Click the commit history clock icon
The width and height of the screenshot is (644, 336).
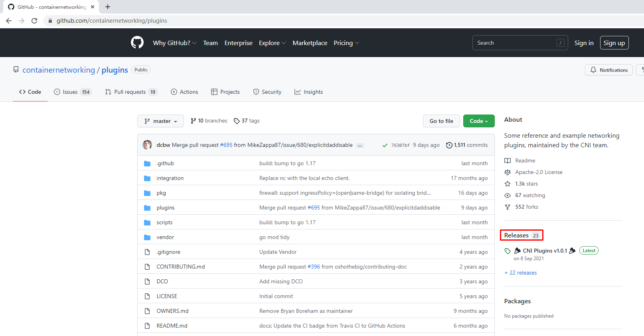point(449,145)
